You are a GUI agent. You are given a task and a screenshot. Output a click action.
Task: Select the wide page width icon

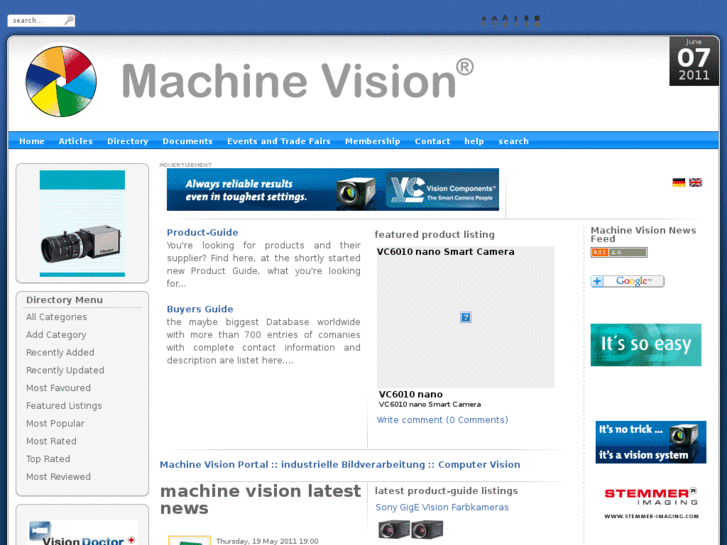click(537, 19)
